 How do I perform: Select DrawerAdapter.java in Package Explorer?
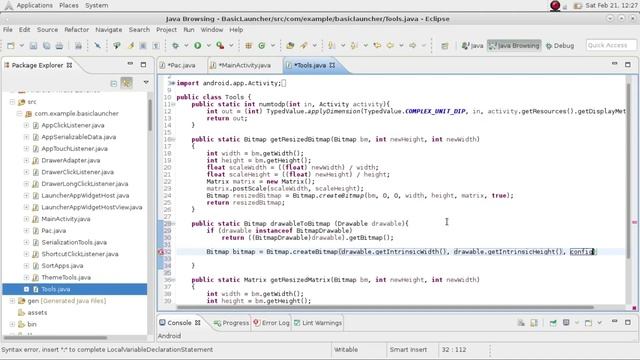click(x=71, y=160)
